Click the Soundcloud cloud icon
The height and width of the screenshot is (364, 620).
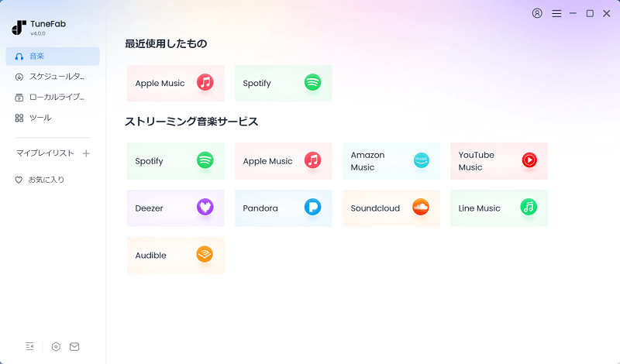421,207
